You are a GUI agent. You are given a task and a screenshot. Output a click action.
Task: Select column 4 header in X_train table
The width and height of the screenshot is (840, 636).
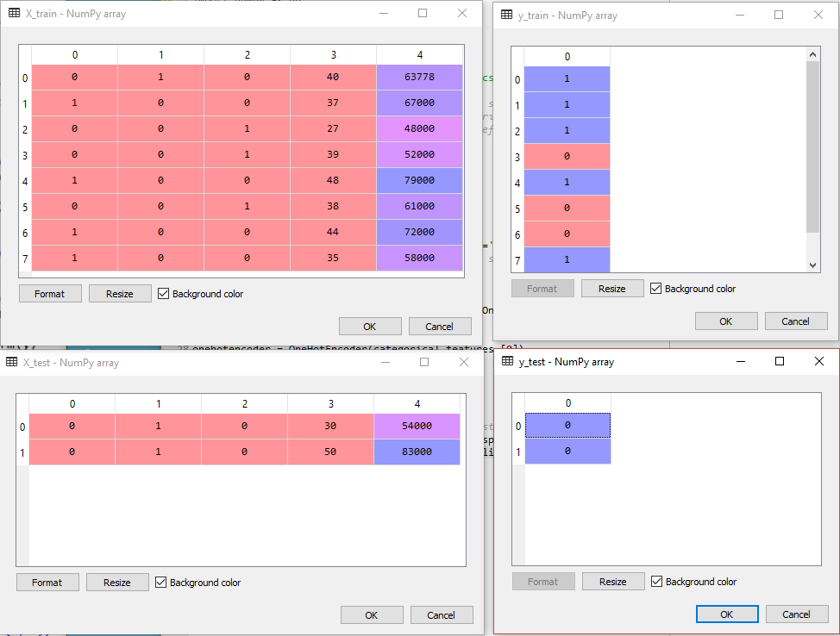(419, 55)
